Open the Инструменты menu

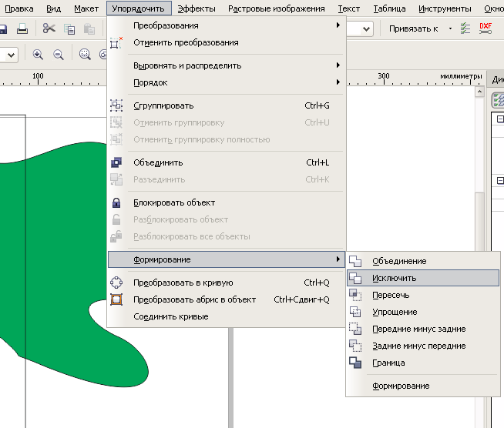point(445,8)
